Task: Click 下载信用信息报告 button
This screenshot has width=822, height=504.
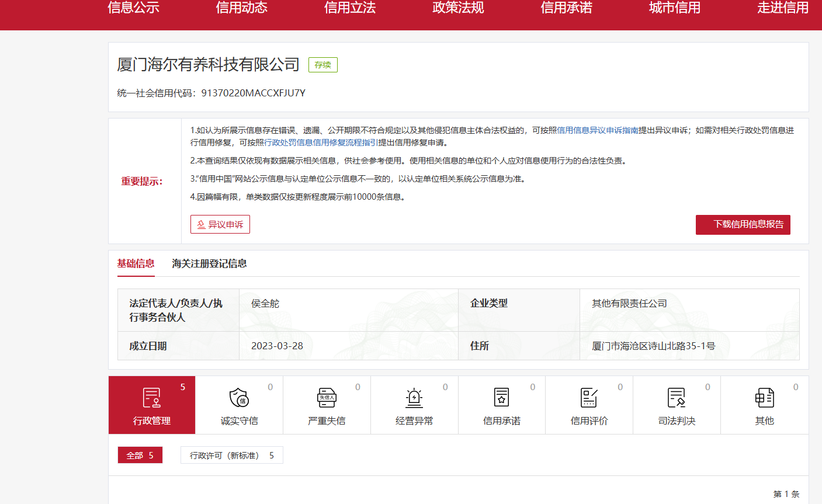Action: (x=743, y=225)
